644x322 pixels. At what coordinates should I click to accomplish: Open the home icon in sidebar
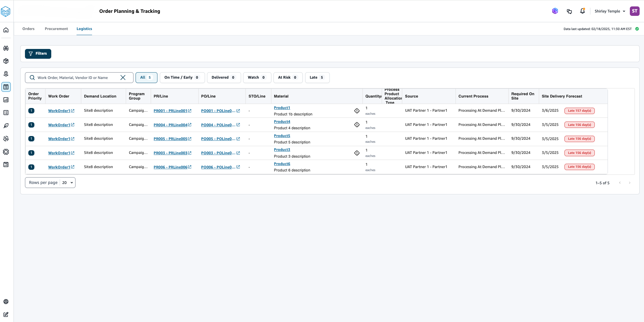(x=6, y=30)
